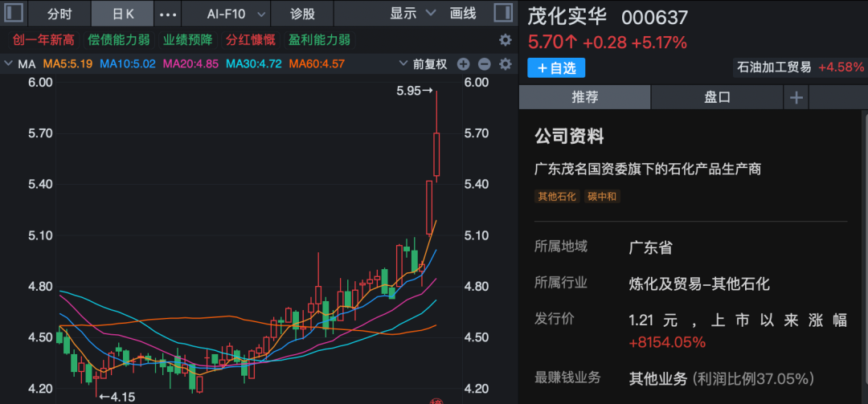Image resolution: width=868 pixels, height=404 pixels.
Task: Open the three-dot more periods menu
Action: [168, 14]
